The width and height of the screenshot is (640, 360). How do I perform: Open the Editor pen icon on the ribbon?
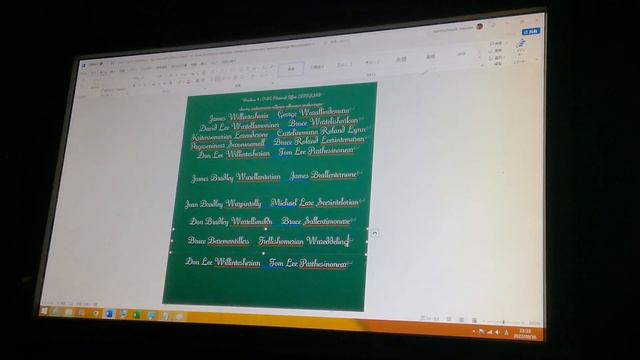click(x=521, y=43)
